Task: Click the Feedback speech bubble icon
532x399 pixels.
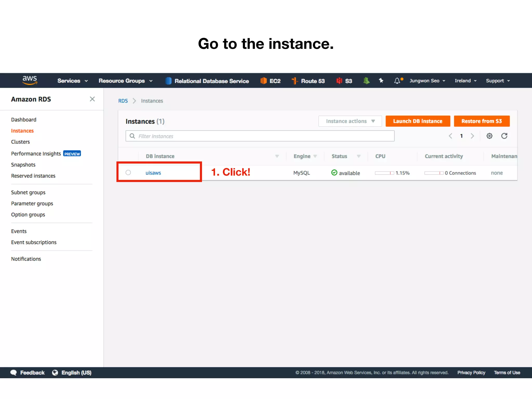Action: (14, 373)
